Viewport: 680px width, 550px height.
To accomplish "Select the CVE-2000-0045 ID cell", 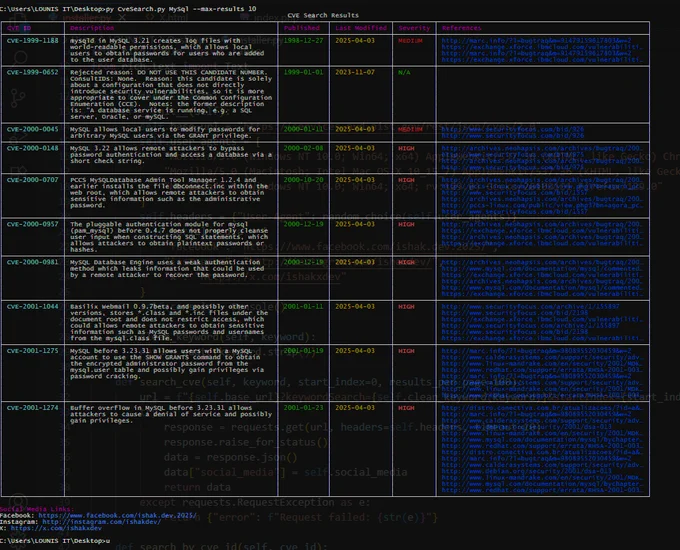I will 33,129.
